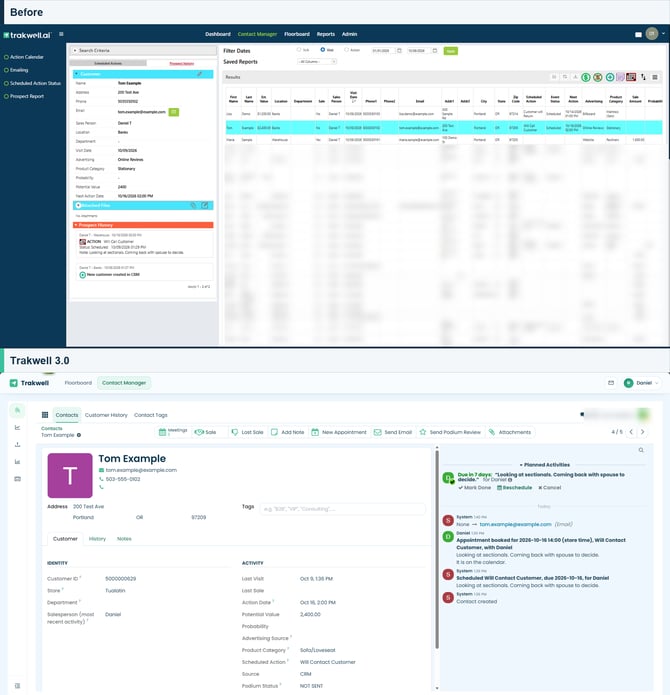670x695 pixels.
Task: Click the Lost Sale button
Action: tap(247, 432)
